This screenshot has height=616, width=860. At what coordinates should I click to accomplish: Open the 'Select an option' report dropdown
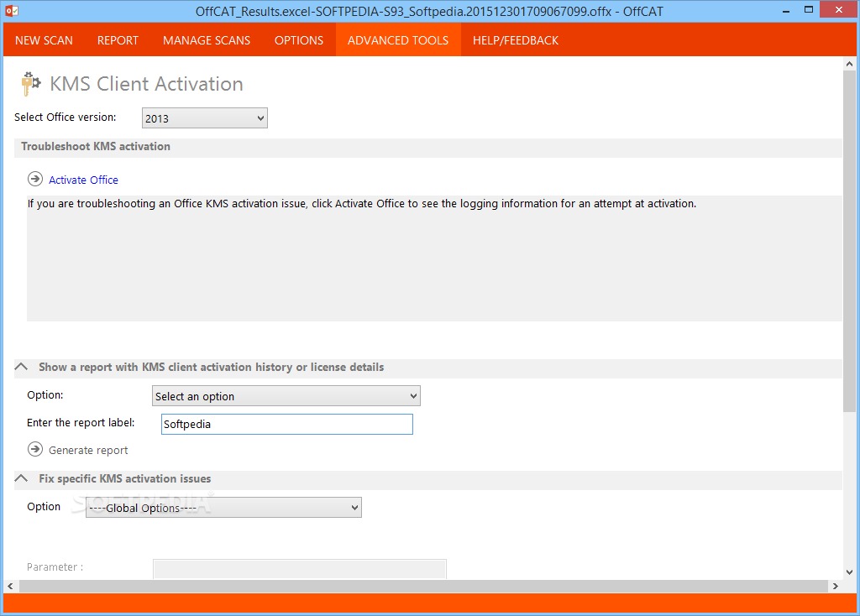click(286, 395)
